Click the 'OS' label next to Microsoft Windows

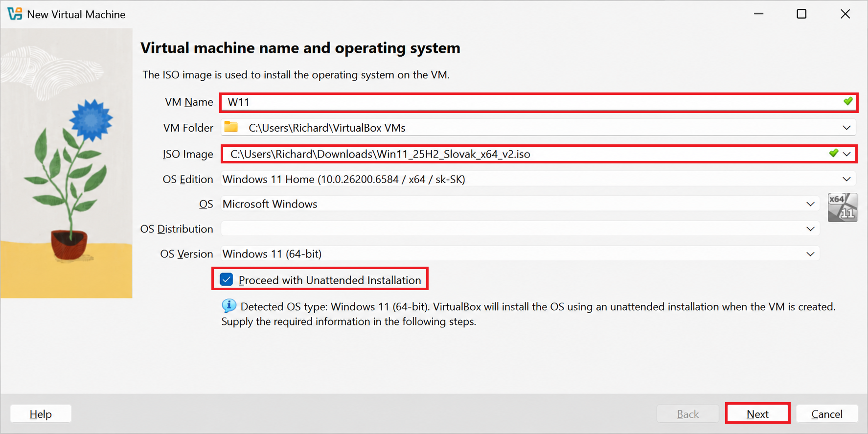click(206, 204)
